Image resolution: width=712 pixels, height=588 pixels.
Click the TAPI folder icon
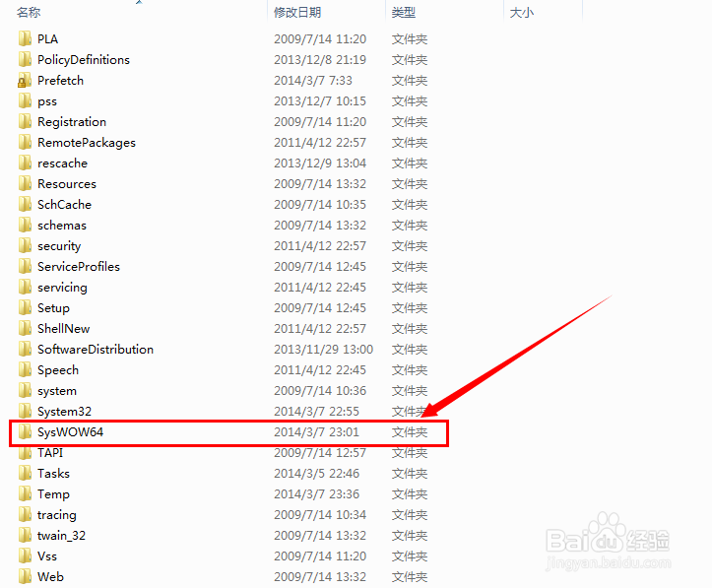(x=25, y=453)
